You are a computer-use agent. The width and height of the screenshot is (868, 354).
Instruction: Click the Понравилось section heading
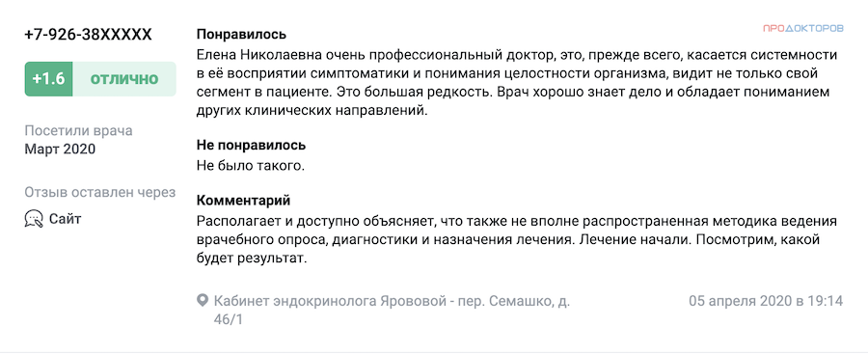241,35
